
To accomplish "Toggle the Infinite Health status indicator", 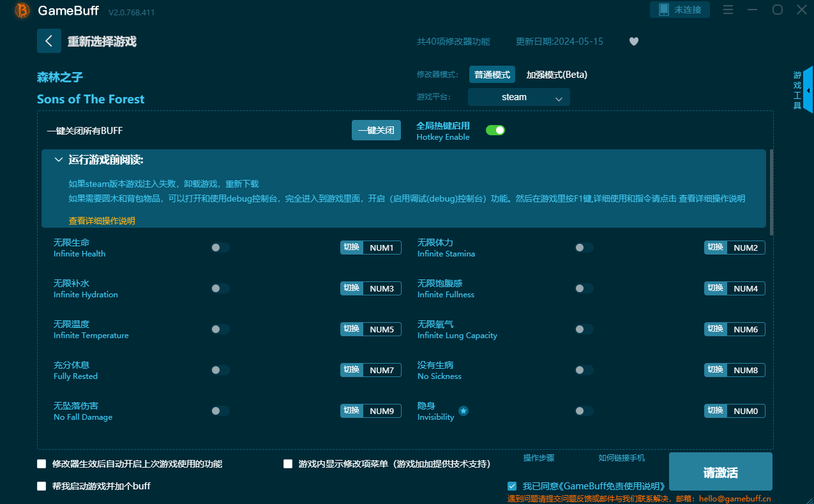I will click(220, 248).
